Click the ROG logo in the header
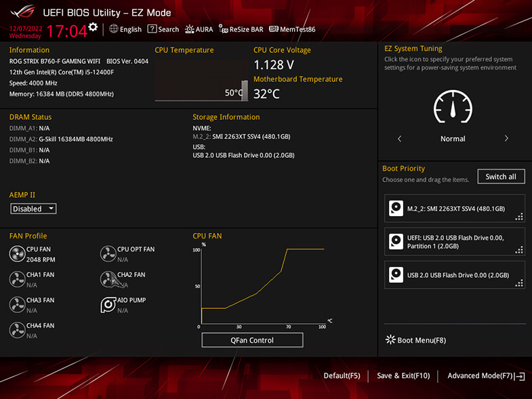The width and height of the screenshot is (532, 399). point(23,12)
